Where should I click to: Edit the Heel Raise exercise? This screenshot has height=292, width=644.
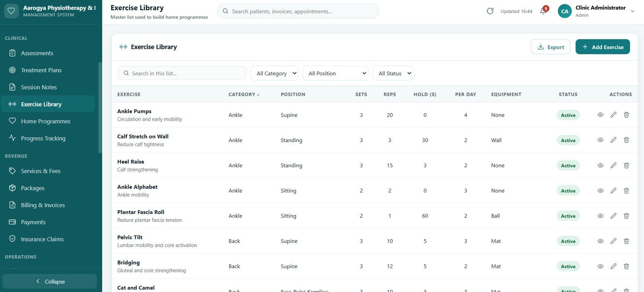coord(613,166)
